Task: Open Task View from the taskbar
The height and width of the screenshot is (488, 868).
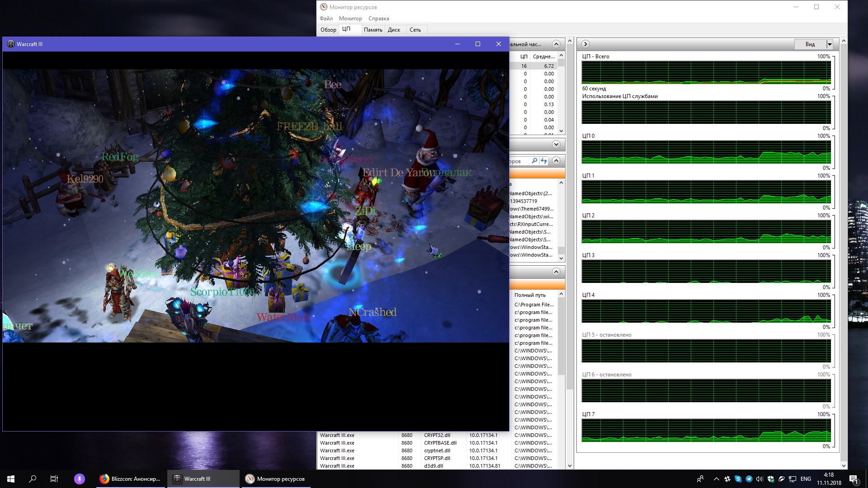Action: (54, 479)
